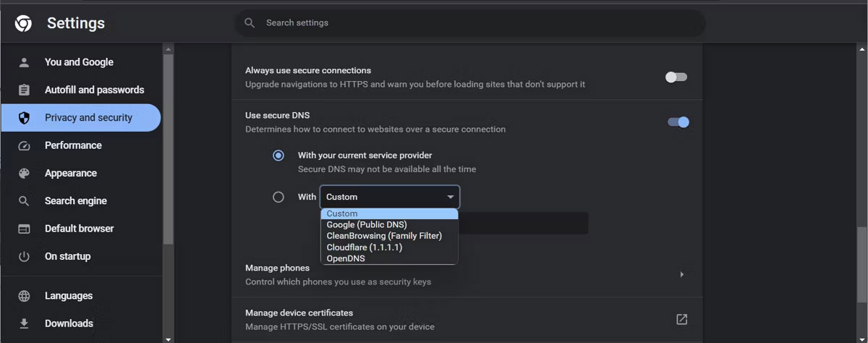Open the Languages settings
The width and height of the screenshot is (868, 343).
pos(81,296)
